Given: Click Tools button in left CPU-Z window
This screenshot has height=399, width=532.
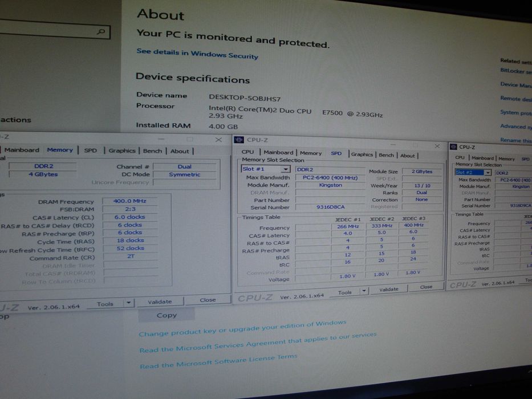Looking at the screenshot, I should coord(105,304).
